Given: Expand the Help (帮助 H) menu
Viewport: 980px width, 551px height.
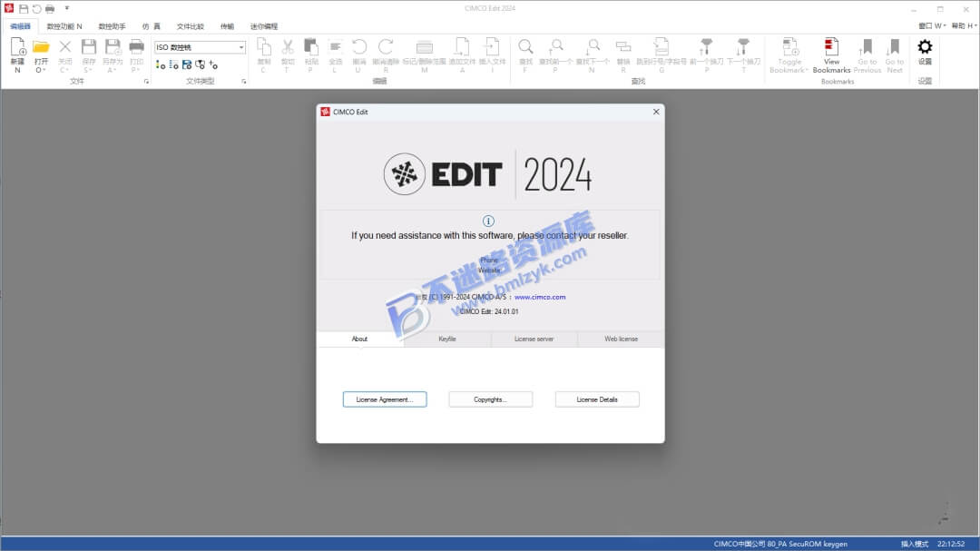Looking at the screenshot, I should tap(964, 25).
